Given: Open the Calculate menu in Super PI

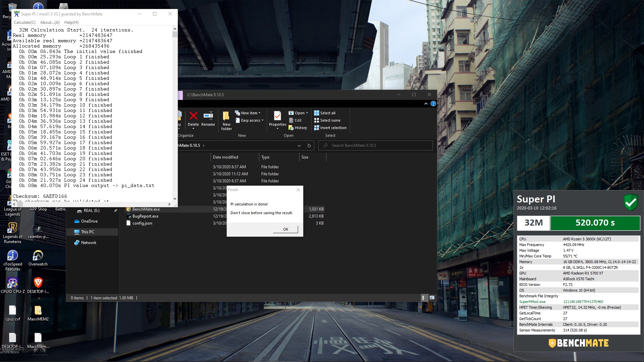Looking at the screenshot, I should coord(24,22).
